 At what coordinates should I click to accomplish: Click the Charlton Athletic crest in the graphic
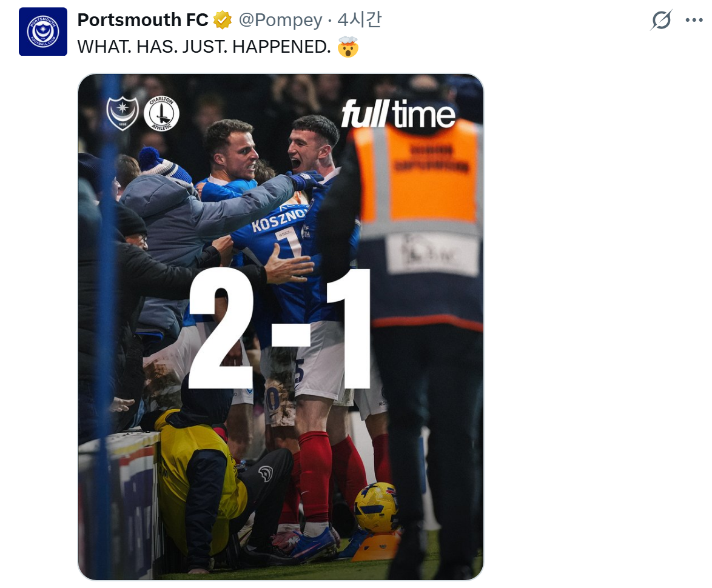pyautogui.click(x=161, y=113)
